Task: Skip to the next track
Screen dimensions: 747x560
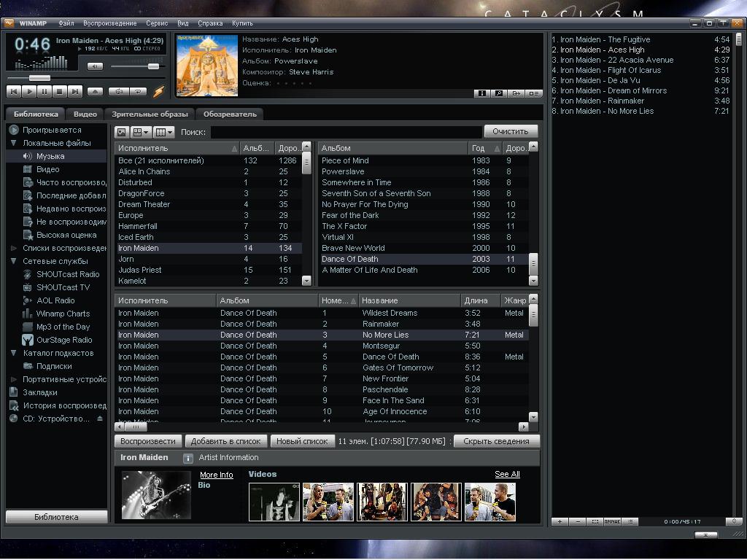Action: tap(74, 92)
